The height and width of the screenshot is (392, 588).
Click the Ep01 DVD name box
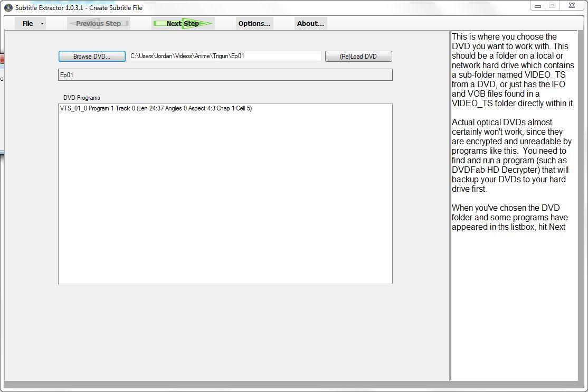point(225,75)
